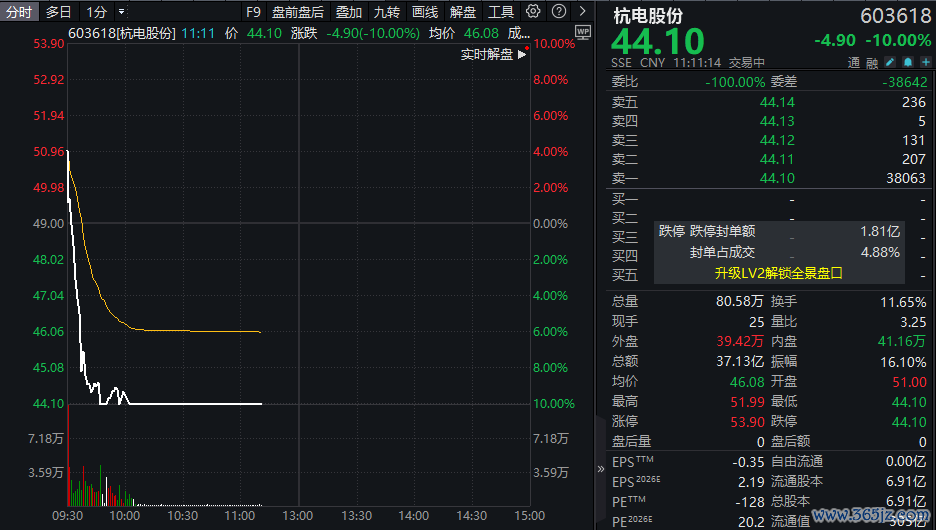Click the 融 margin trading tag
Screen dimensions: 936x530
[x=872, y=62]
